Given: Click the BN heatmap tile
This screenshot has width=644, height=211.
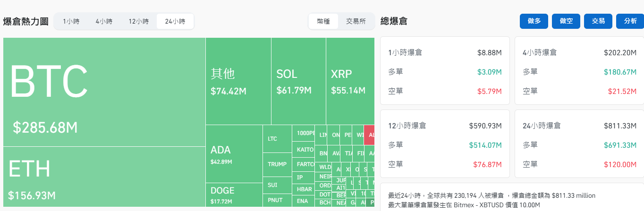Looking at the screenshot, I should click(x=321, y=153).
